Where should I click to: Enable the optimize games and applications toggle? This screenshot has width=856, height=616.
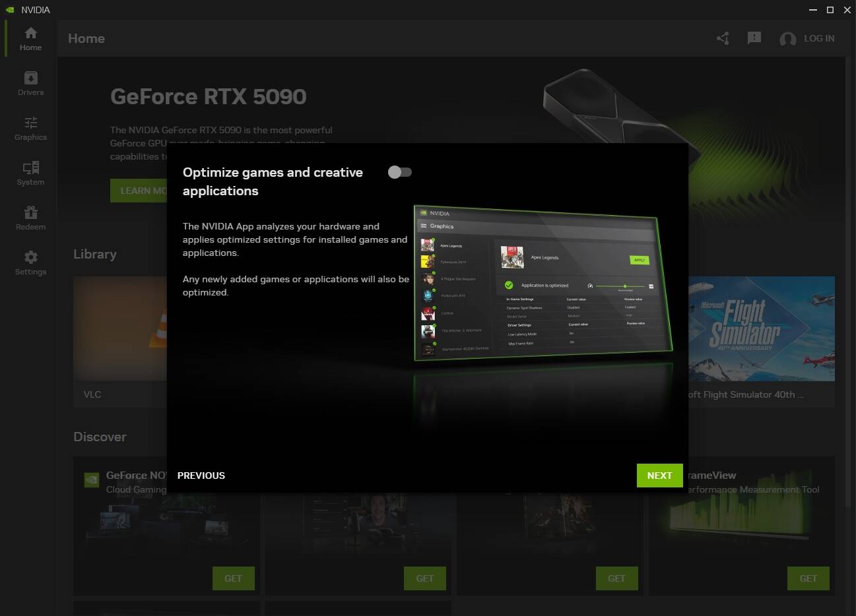[x=399, y=171]
